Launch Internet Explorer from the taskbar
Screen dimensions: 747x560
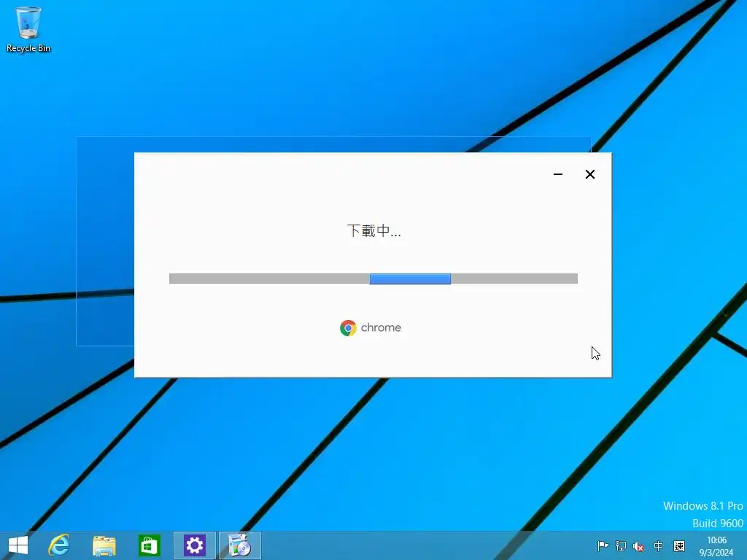[x=59, y=545]
